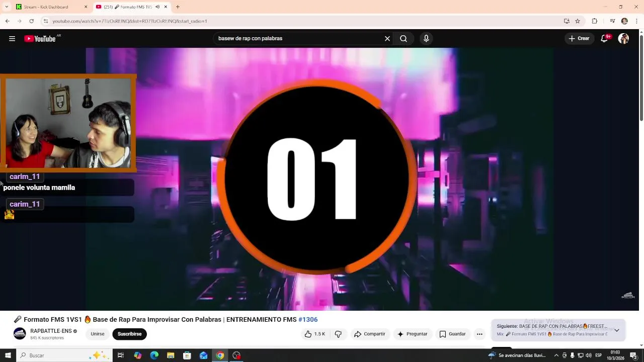Toggle channel subscription with Suscribirse
Viewport: 644px width, 362px height.
[x=129, y=334]
